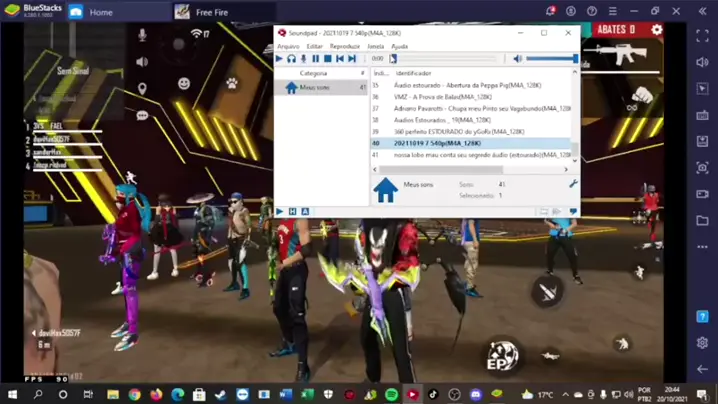Open the wrench settings icon in Soundpad

point(573,184)
